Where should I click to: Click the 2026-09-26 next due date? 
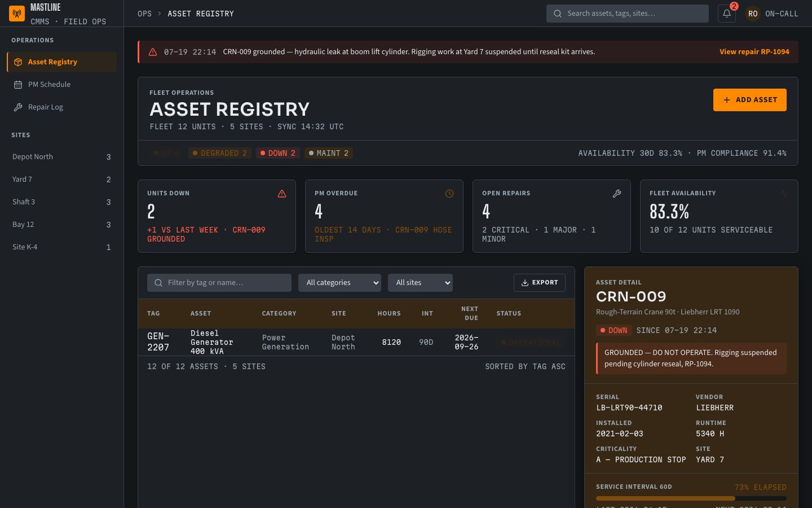(466, 342)
